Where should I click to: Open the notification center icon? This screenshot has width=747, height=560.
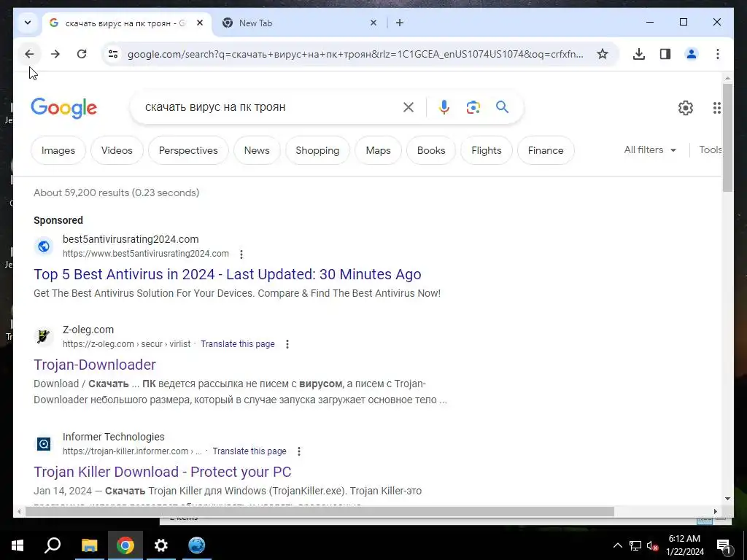pos(724,546)
